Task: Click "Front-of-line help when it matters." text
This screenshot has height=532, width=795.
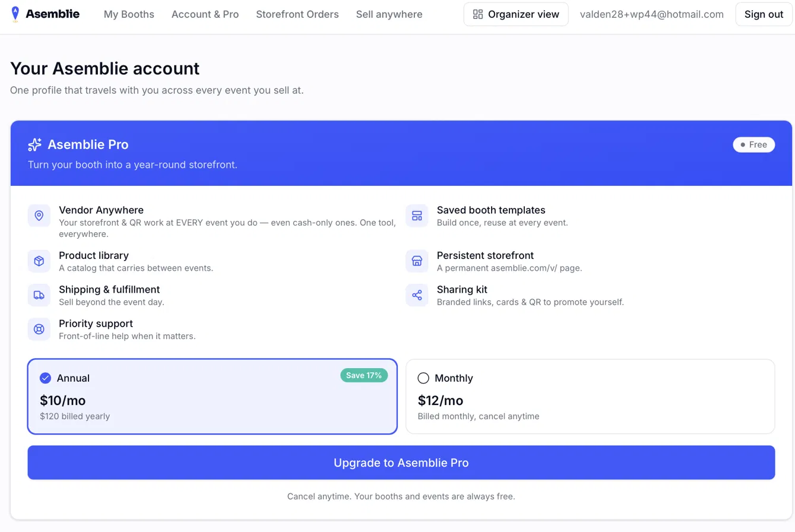Action: point(127,336)
